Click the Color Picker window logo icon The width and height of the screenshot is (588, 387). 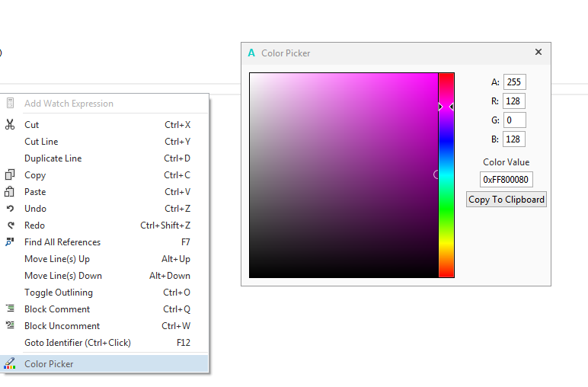251,53
